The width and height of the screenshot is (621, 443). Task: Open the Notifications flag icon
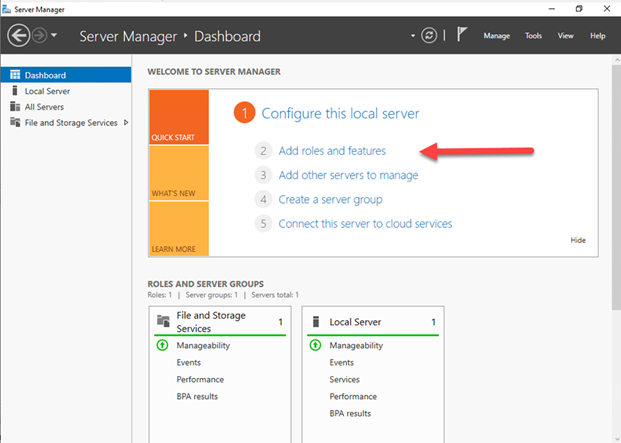tap(462, 34)
